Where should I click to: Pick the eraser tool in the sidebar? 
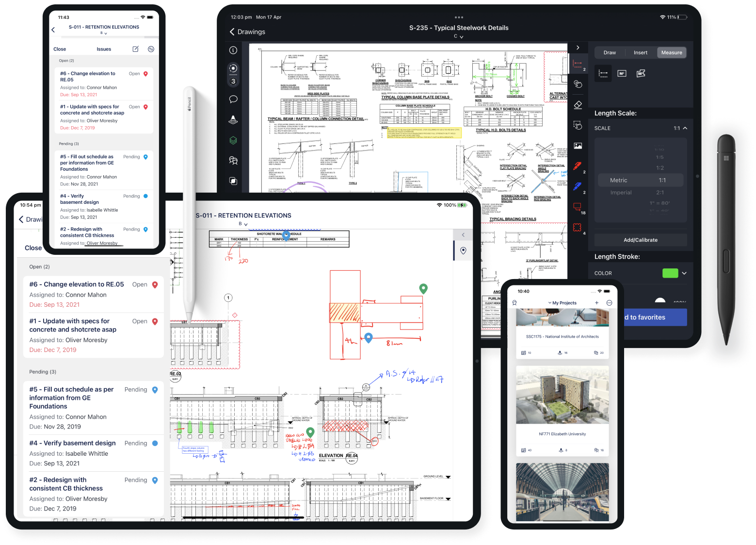pos(578,104)
